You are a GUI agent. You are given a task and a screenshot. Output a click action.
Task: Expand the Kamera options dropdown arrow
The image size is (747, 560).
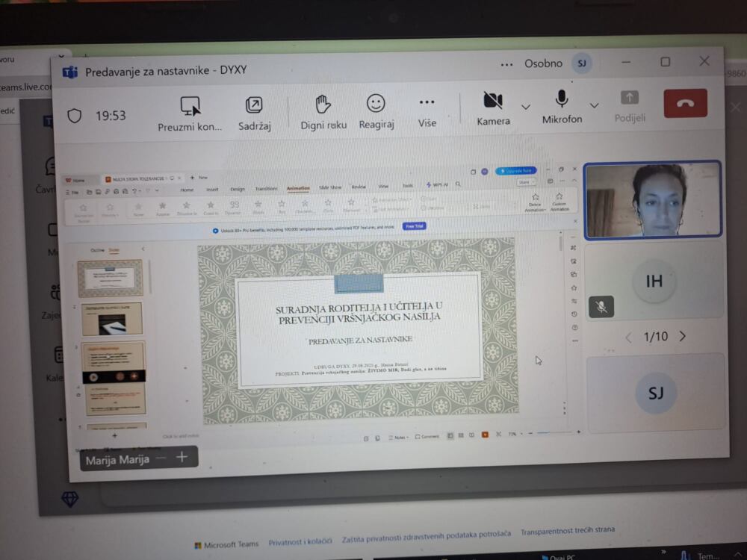point(526,106)
